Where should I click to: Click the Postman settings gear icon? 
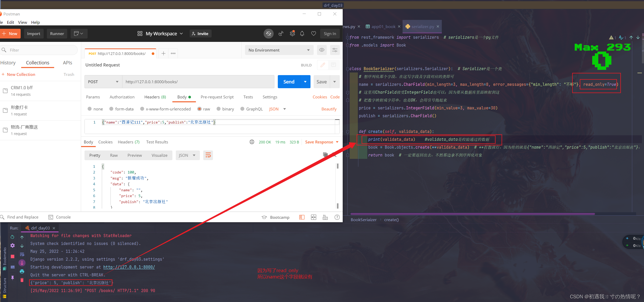click(x=292, y=33)
